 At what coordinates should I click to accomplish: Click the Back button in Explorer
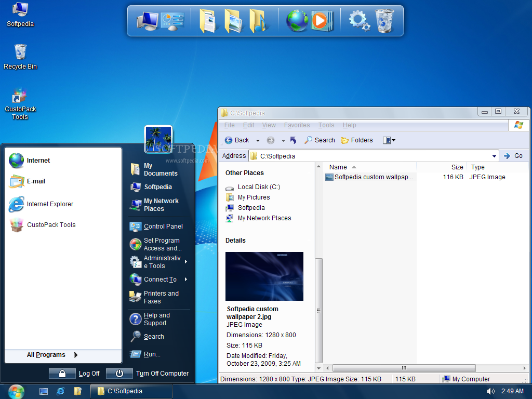click(x=237, y=140)
